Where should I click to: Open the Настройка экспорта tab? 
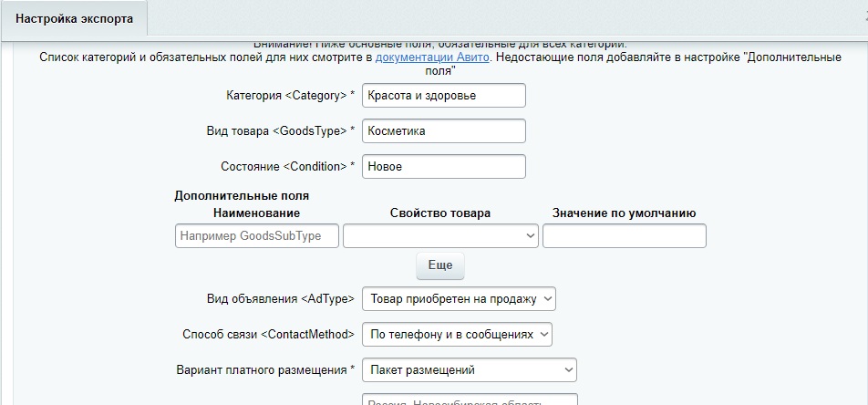74,19
